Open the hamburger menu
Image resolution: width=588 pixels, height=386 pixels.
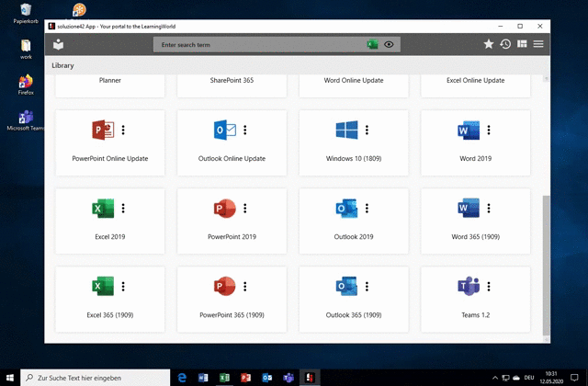coord(538,44)
